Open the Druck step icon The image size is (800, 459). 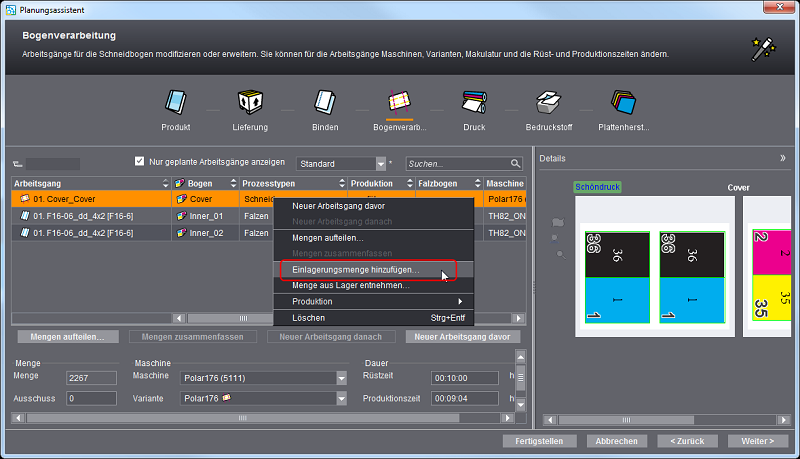click(473, 102)
